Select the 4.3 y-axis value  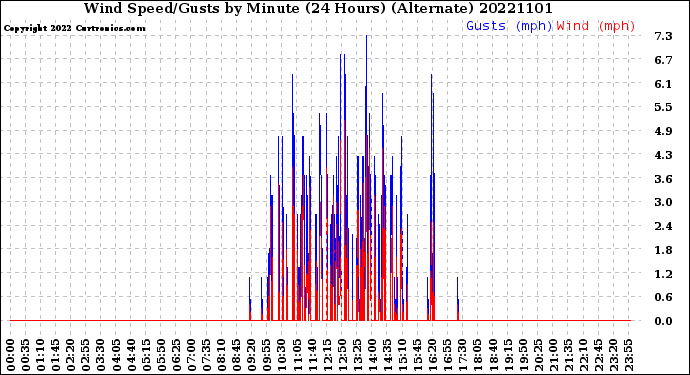click(x=664, y=154)
